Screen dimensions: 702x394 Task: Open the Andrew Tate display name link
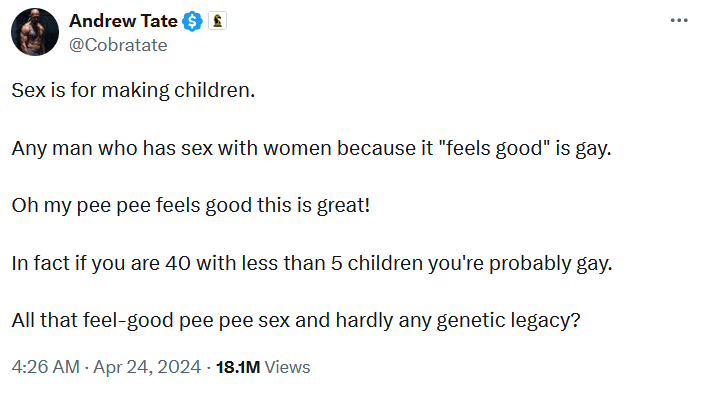click(123, 21)
